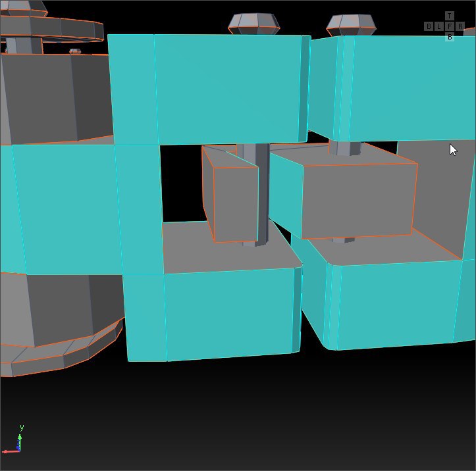Select Back view B button beside L
Viewport: 476px width, 471px height.
(x=429, y=26)
